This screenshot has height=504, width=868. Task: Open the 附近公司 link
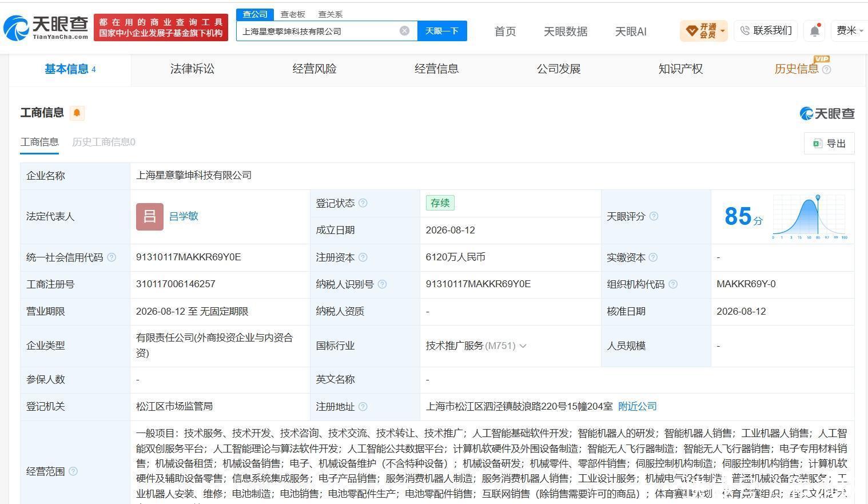(x=638, y=407)
